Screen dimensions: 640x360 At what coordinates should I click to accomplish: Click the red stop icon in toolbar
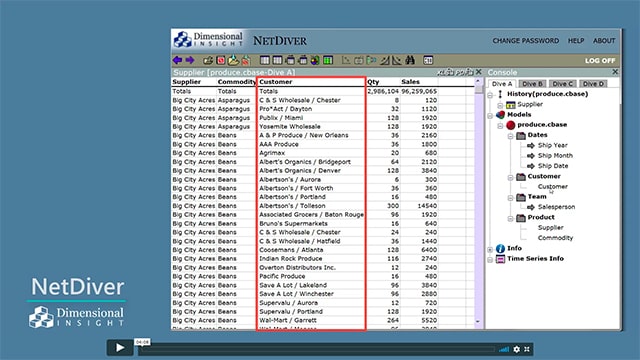click(x=221, y=60)
